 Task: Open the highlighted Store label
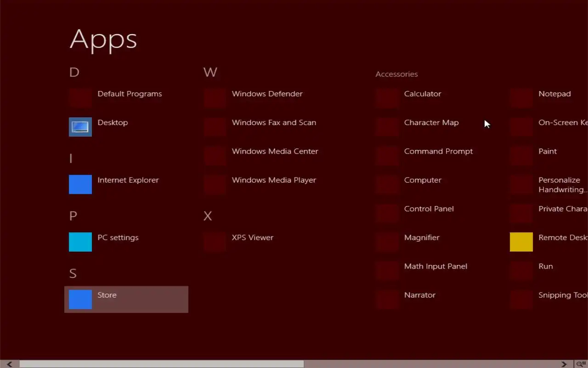[107, 295]
